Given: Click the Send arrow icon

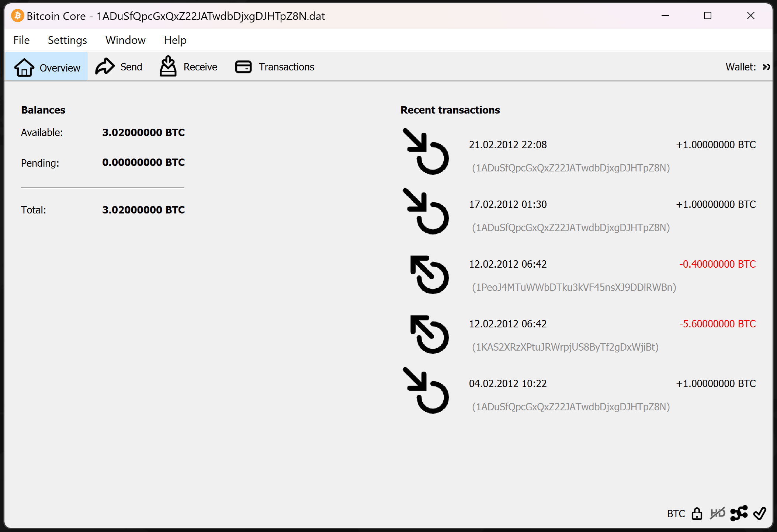Looking at the screenshot, I should [x=105, y=67].
